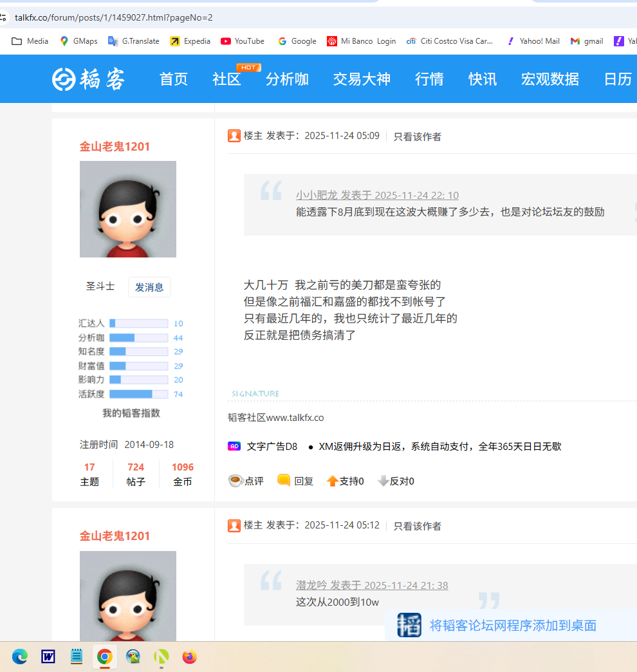Viewport: 637px width, 672px height.
Task: Click the browser address bar URL
Action: point(114,17)
